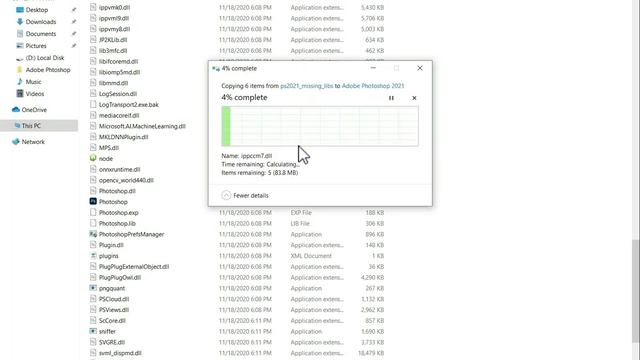The height and width of the screenshot is (360, 640).
Task: Open Music in the navigation pane
Action: (x=33, y=82)
